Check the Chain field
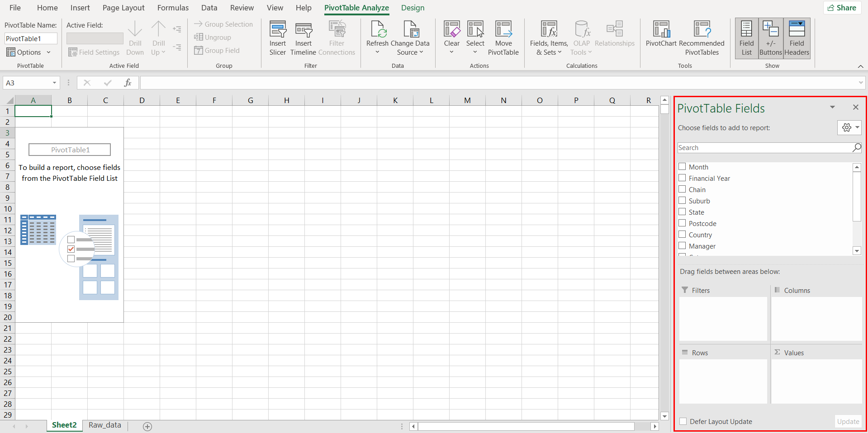Image resolution: width=868 pixels, height=433 pixels. tap(682, 189)
